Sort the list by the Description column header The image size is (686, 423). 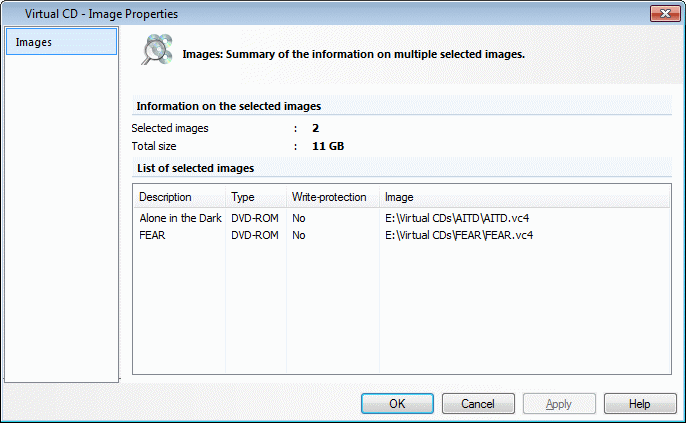coord(165,197)
